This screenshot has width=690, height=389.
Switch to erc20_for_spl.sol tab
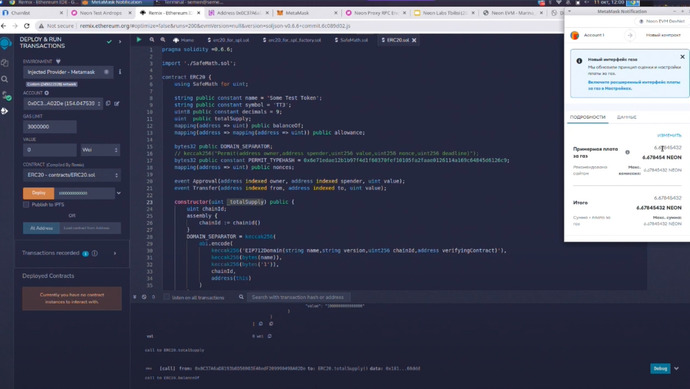pyautogui.click(x=228, y=40)
